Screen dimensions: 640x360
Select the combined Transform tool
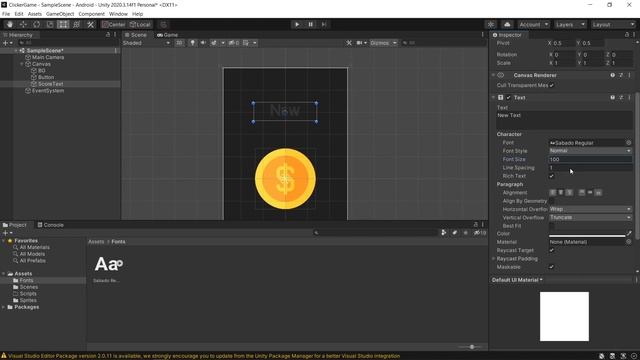(77, 24)
